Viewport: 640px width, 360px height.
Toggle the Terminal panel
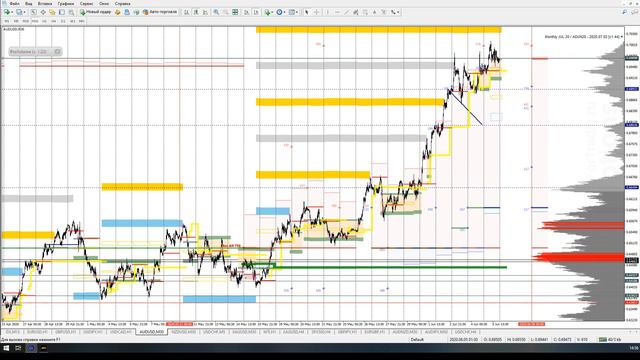coord(62,12)
